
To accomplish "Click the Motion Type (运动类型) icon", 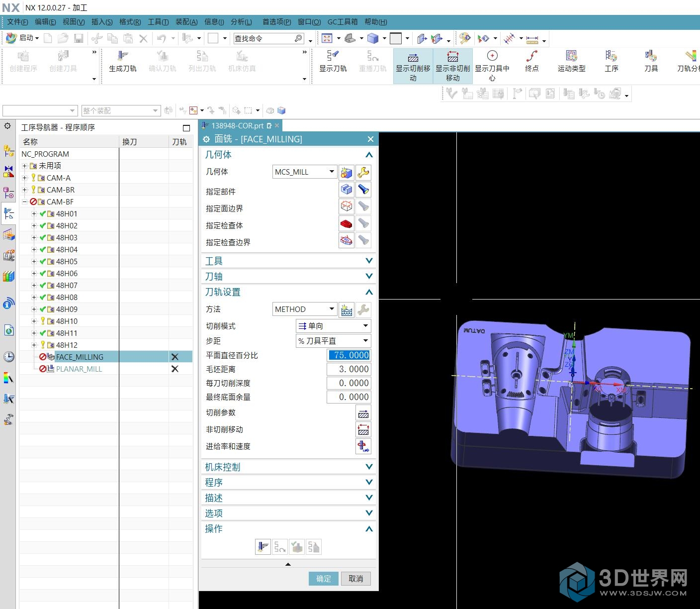I will 572,61.
